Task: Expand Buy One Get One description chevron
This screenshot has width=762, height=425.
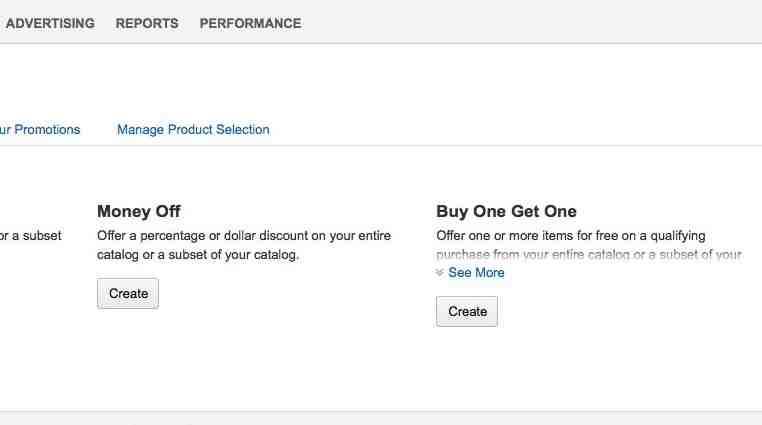Action: pos(440,272)
